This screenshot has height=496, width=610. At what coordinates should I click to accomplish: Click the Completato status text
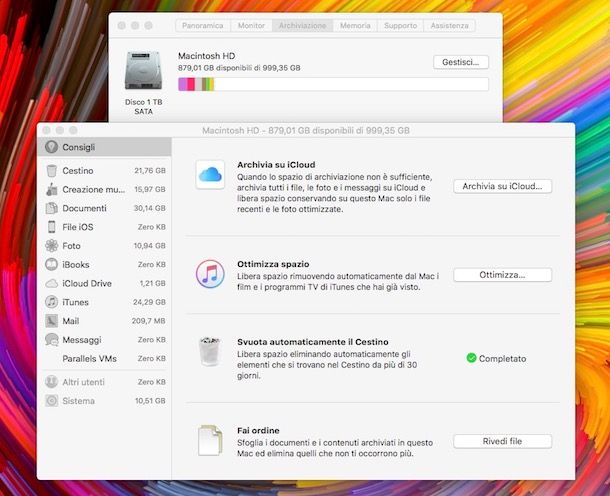tap(502, 358)
